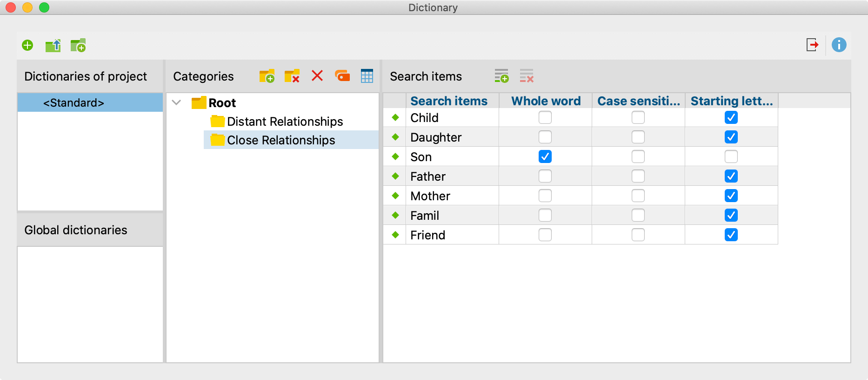Open the blue table grid icon
The width and height of the screenshot is (868, 380).
pos(367,76)
